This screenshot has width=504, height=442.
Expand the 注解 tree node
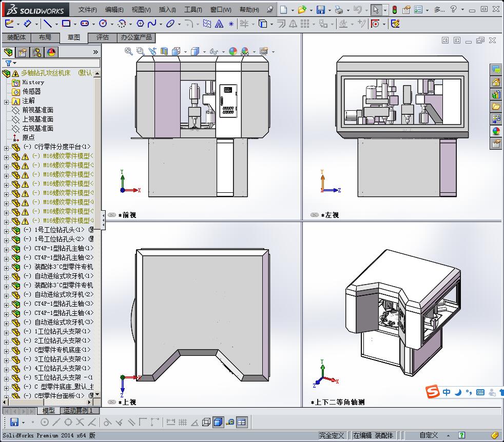click(6, 102)
